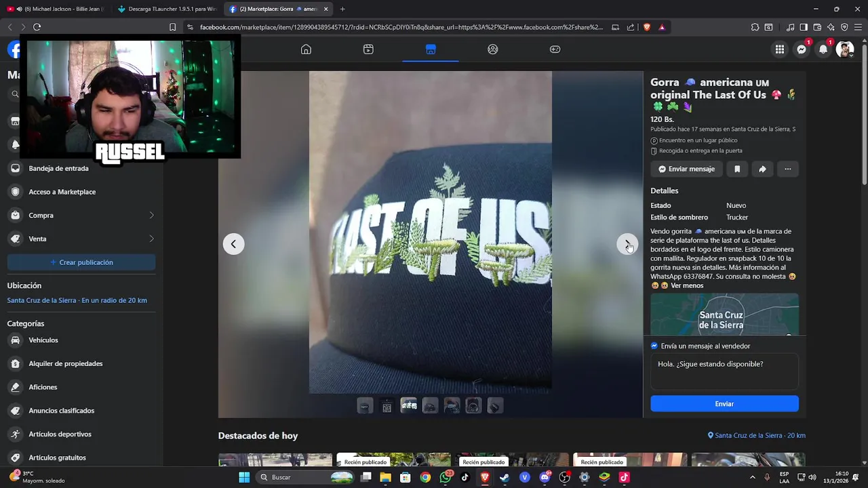This screenshot has height=488, width=868.
Task: Click the Brave Shields lion icon in address bar
Action: click(647, 27)
